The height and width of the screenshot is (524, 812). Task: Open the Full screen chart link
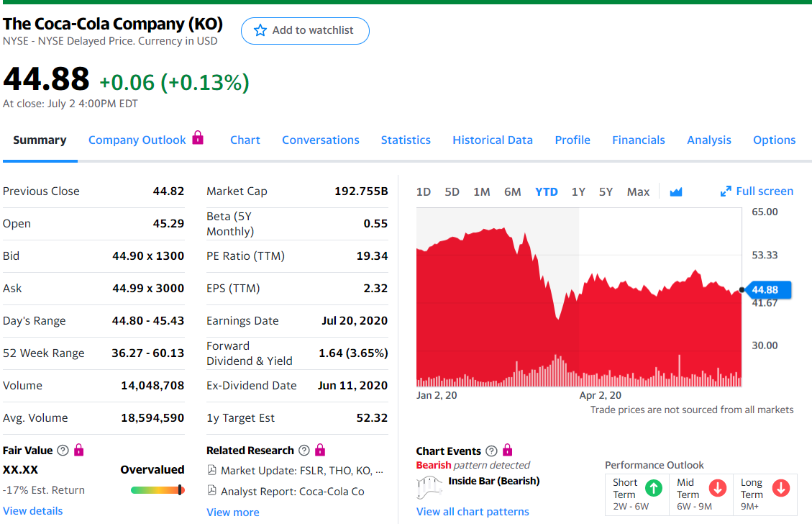coord(765,191)
